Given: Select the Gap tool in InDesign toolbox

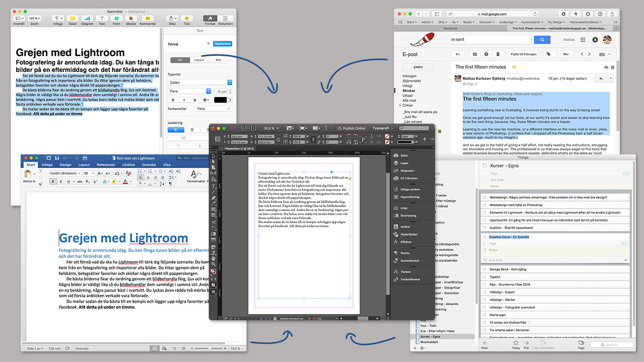Looking at the screenshot, I should [x=214, y=174].
